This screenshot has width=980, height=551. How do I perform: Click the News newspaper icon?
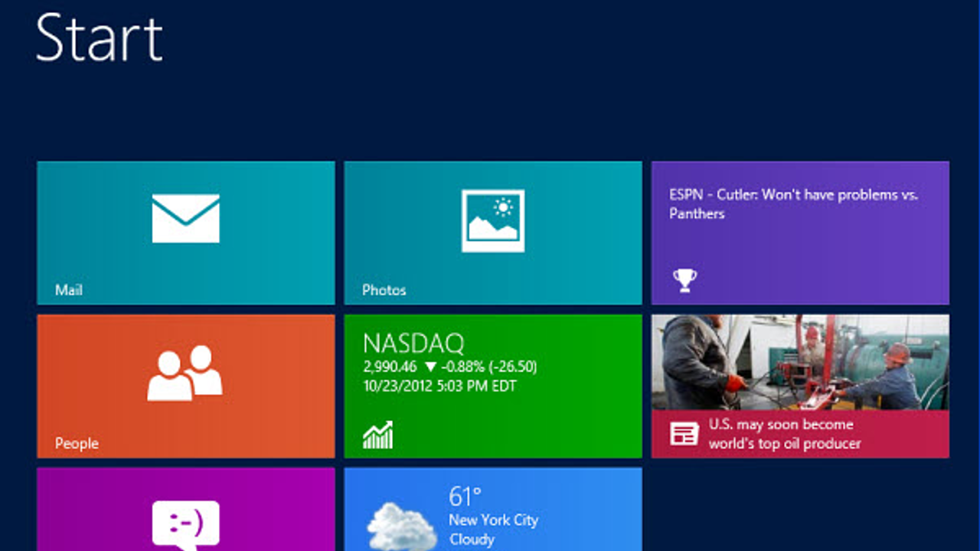point(684,434)
